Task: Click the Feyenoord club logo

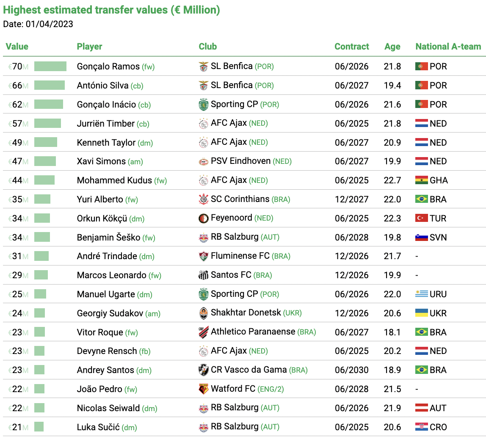Action: (203, 218)
